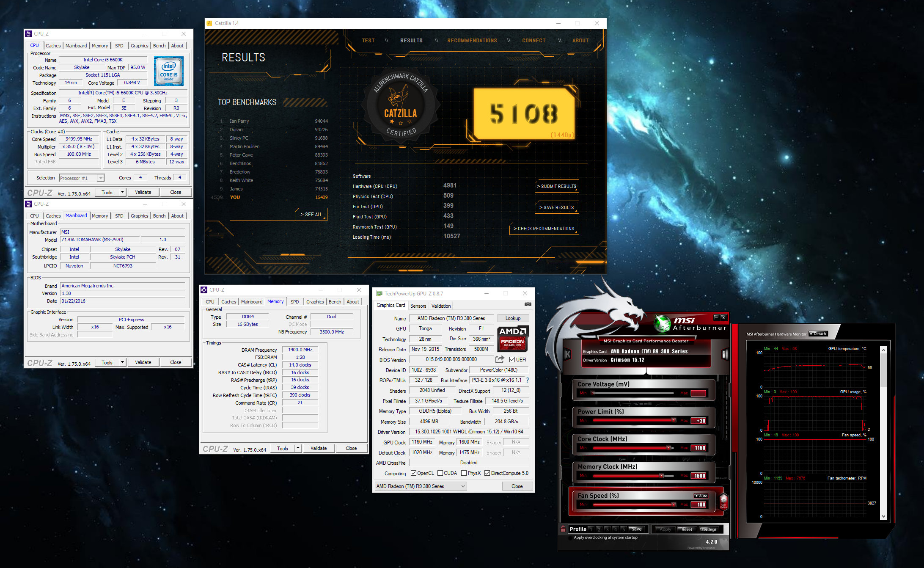The image size is (924, 568).
Task: Switch to Caches tab in top CPU-Z window
Action: [x=53, y=46]
